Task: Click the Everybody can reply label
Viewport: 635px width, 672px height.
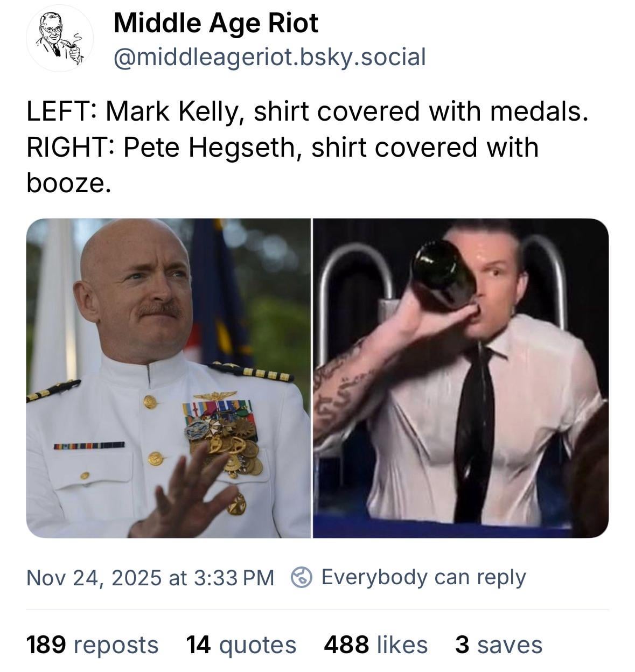Action: click(x=423, y=577)
